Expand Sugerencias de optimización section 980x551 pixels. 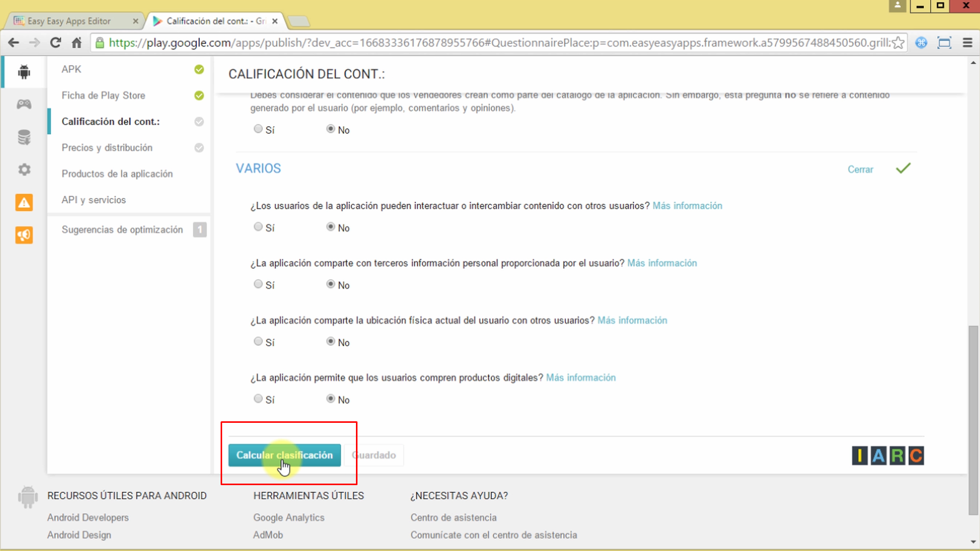click(123, 230)
